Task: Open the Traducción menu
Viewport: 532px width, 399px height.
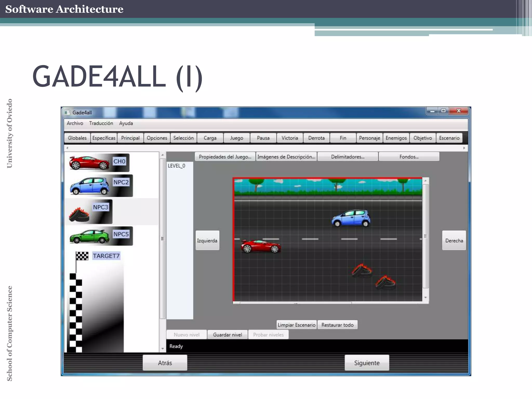Action: [x=101, y=123]
